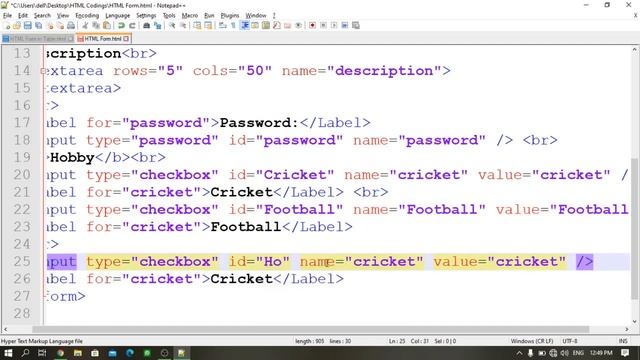This screenshot has width=640, height=360.
Task: Click the Zoom In toolbar icon
Action: pos(172,25)
